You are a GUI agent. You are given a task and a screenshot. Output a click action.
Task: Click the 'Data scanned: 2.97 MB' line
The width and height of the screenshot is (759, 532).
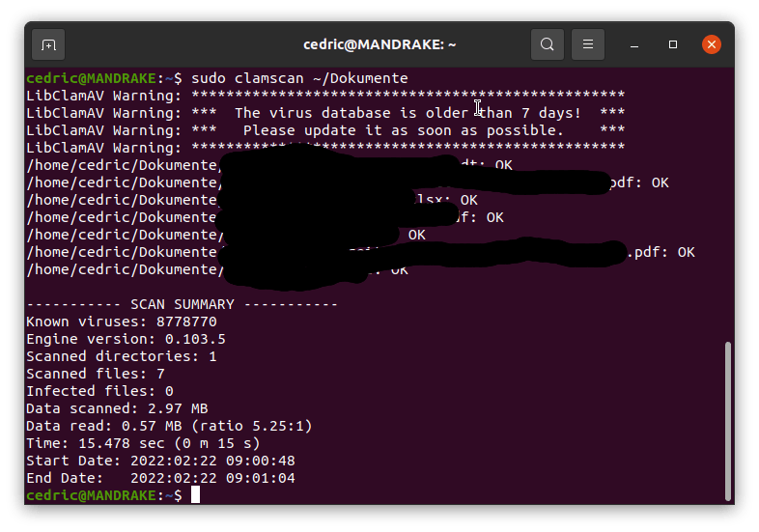117,408
